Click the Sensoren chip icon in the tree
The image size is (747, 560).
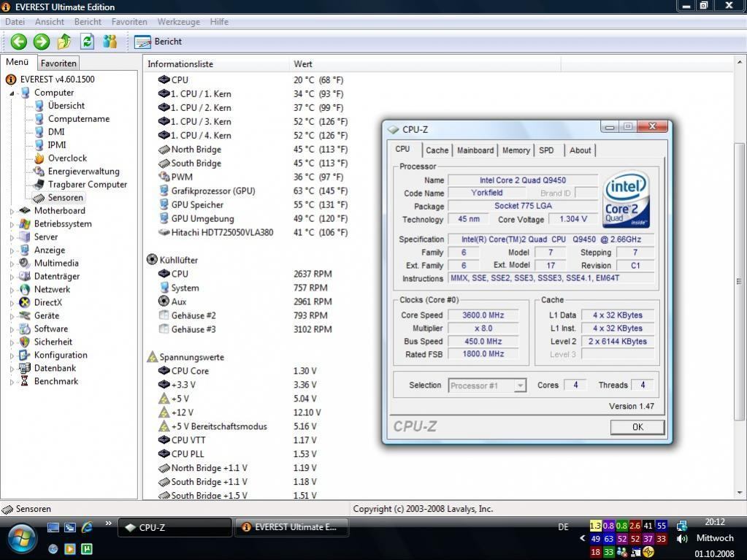point(39,198)
